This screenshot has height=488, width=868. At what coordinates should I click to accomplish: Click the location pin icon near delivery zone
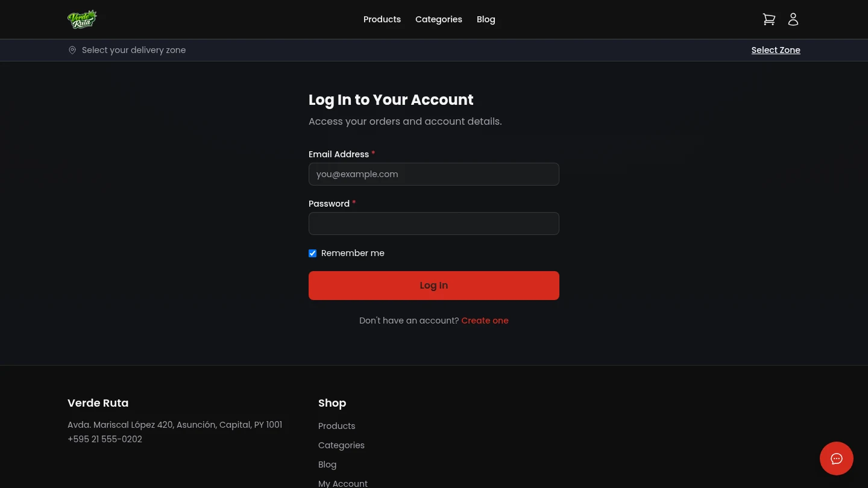click(x=72, y=50)
